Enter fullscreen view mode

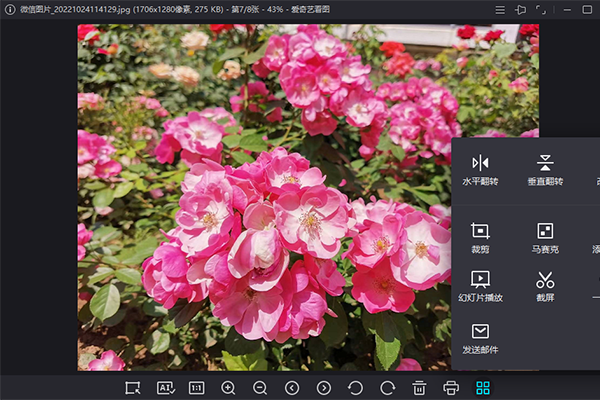tap(541, 9)
